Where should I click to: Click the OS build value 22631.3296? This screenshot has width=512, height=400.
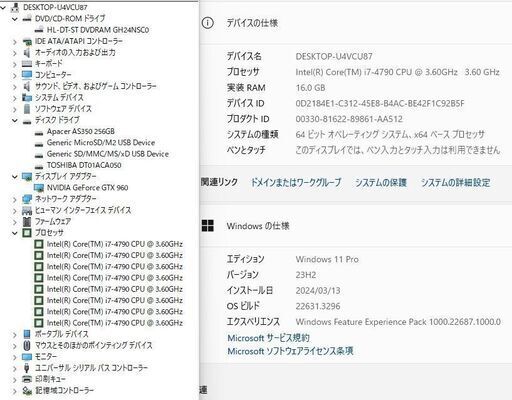click(318, 306)
